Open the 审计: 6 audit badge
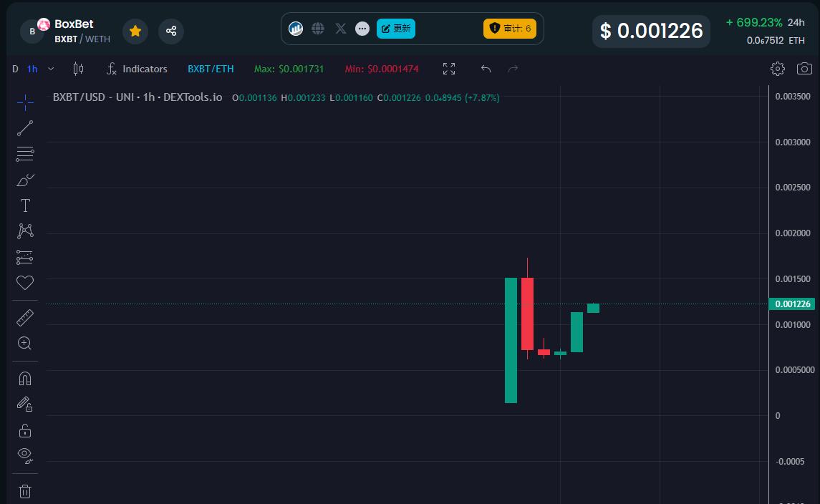 pyautogui.click(x=510, y=28)
